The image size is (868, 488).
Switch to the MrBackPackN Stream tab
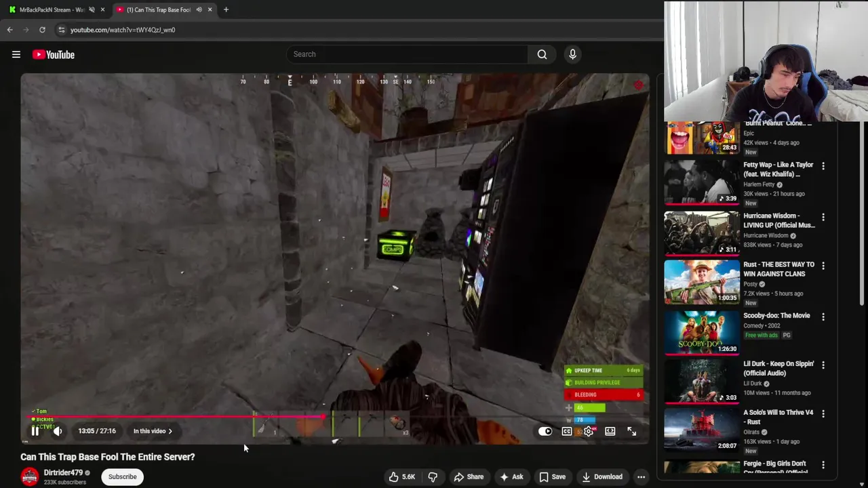(x=51, y=9)
